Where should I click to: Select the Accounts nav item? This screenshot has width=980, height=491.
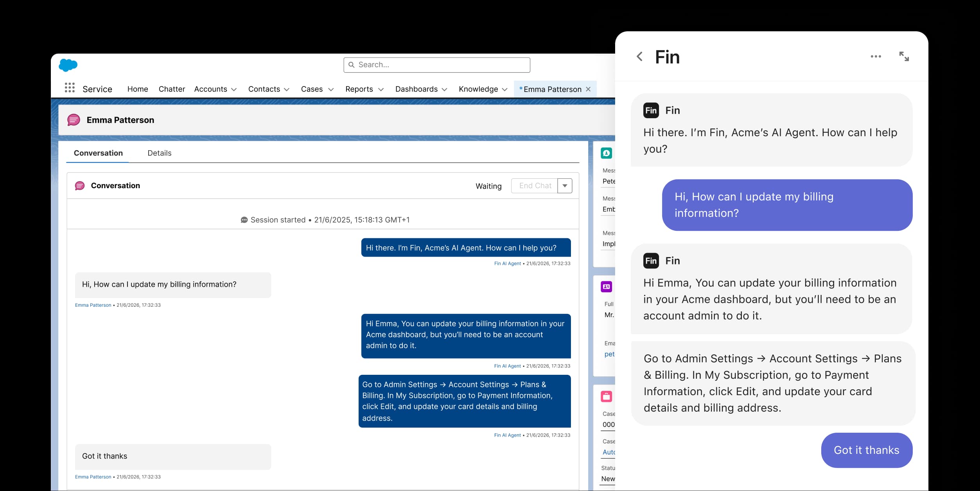[210, 89]
